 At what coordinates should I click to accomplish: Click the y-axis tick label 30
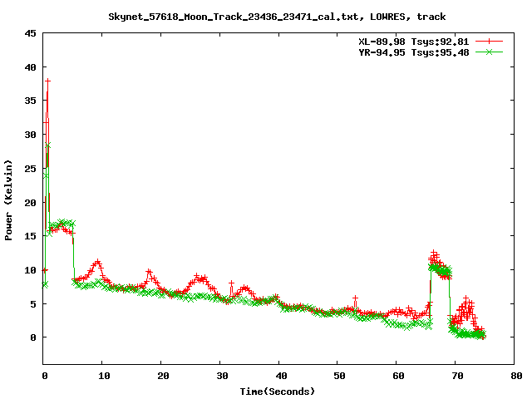coord(30,135)
